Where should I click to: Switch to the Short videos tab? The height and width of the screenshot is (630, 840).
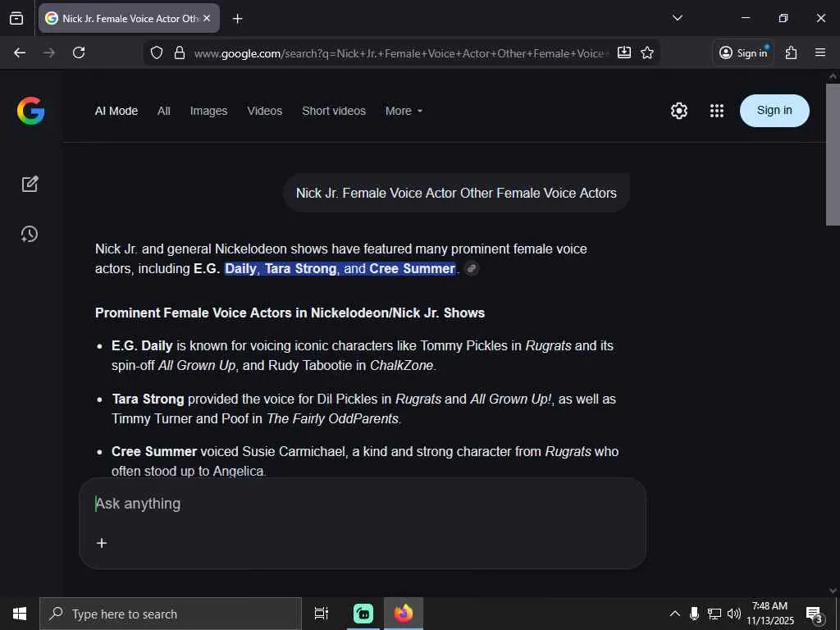coord(334,111)
